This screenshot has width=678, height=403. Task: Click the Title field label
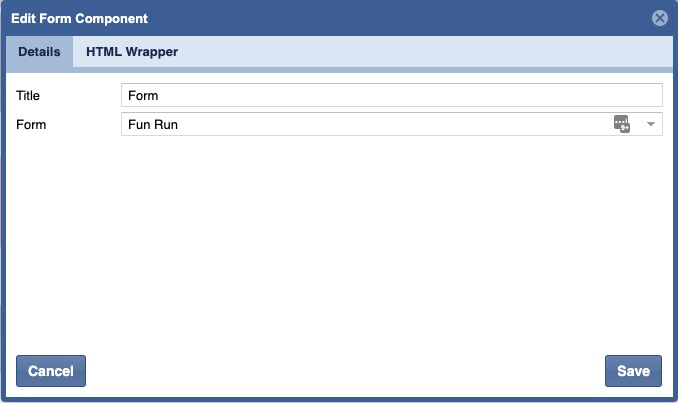(x=29, y=95)
